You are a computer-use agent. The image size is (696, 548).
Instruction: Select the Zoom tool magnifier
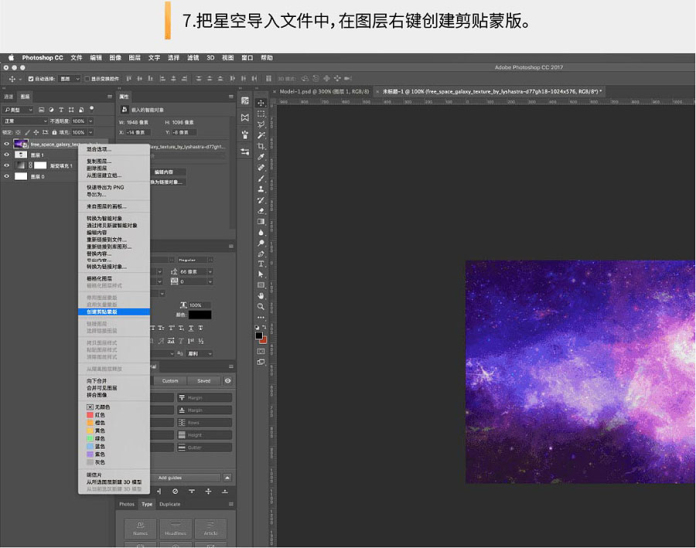click(x=261, y=306)
